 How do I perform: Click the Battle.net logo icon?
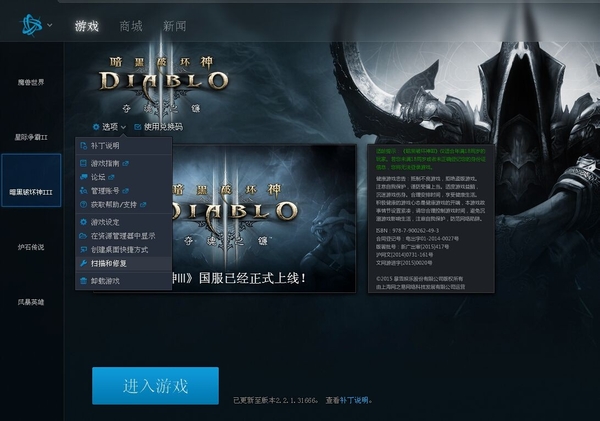pyautogui.click(x=31, y=26)
